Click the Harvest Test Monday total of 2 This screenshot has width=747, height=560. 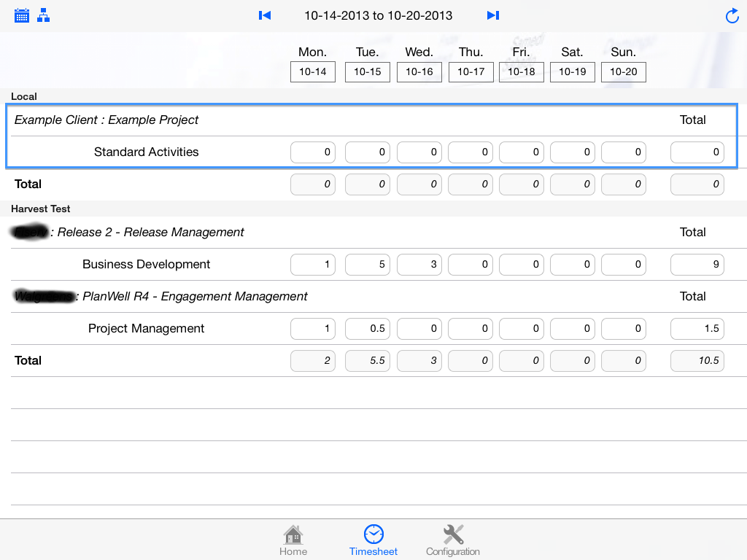313,361
